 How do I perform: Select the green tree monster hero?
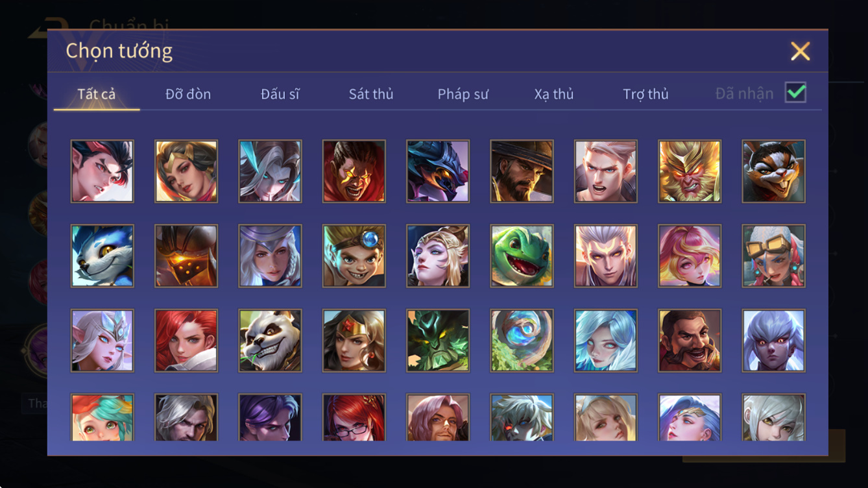click(438, 340)
